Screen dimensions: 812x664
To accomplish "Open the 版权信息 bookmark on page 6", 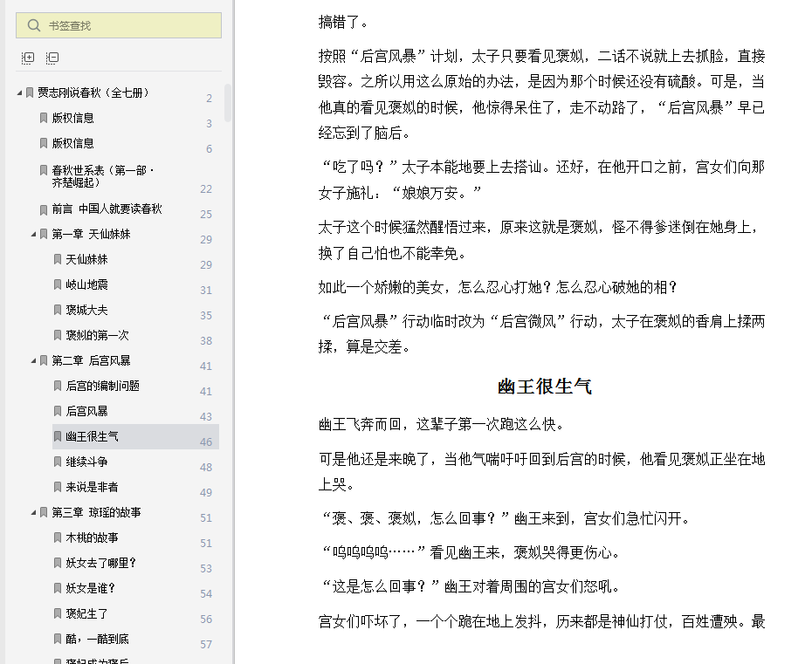I will coord(73,143).
